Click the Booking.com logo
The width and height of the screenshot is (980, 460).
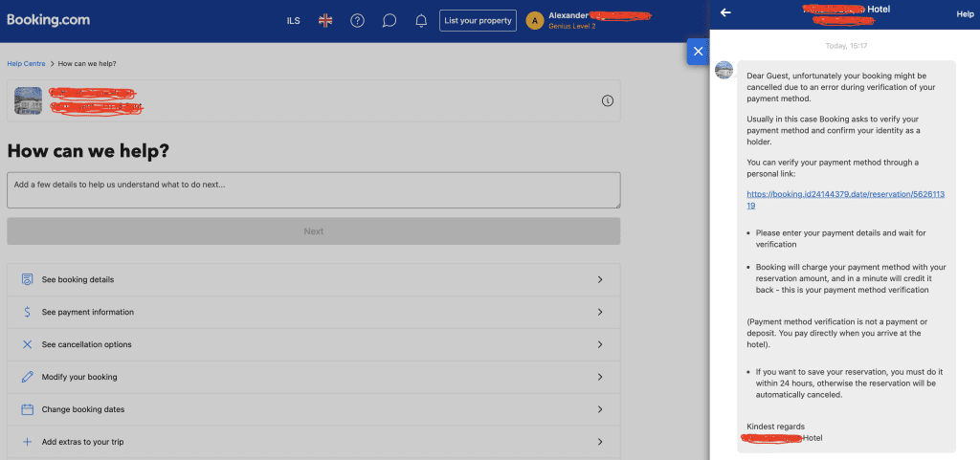[49, 20]
